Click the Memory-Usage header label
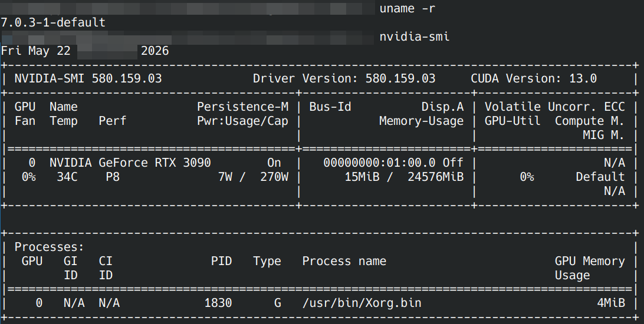Screen dimensions: 644x324 (x=422, y=121)
